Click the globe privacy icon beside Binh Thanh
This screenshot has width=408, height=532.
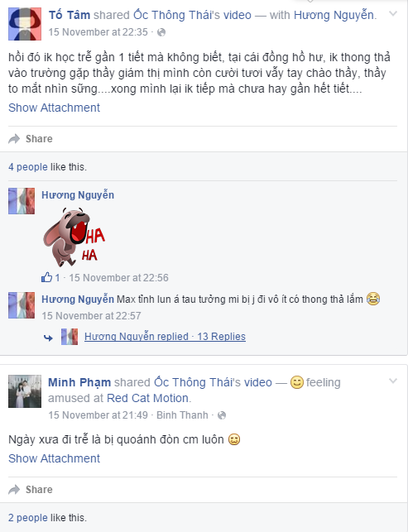222,415
